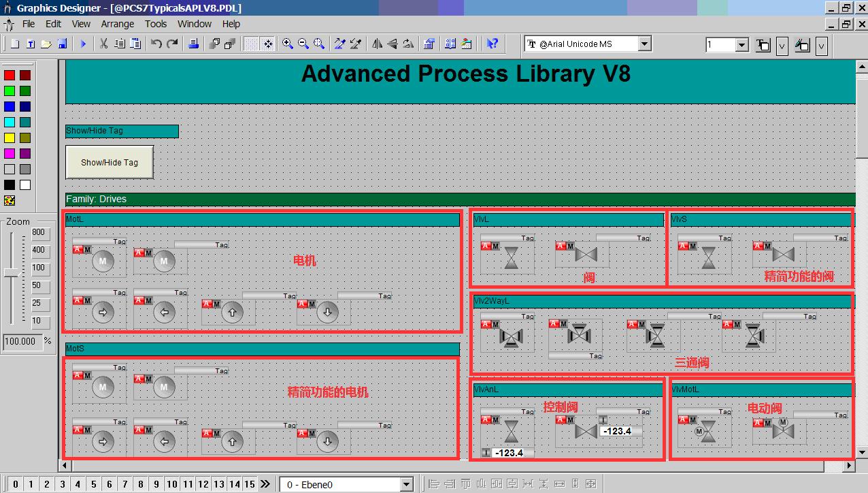
Task: Open the line color dropdown arrow
Action: [782, 46]
